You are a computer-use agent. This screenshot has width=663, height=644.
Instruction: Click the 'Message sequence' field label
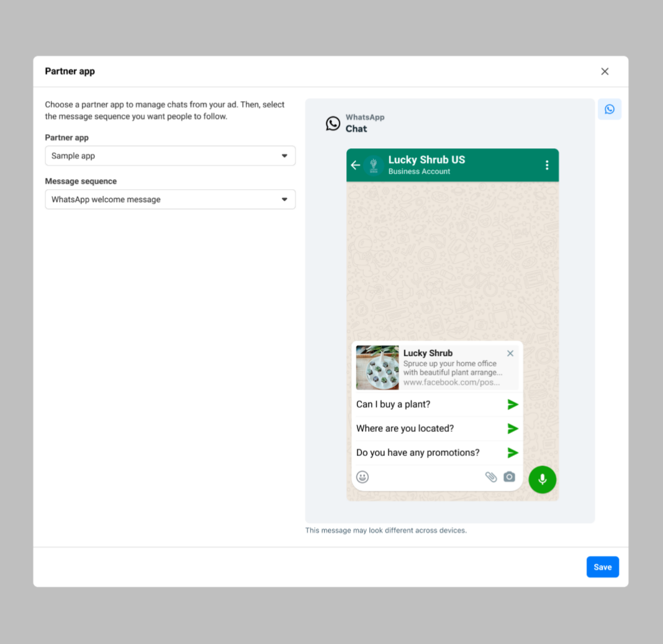coord(81,181)
